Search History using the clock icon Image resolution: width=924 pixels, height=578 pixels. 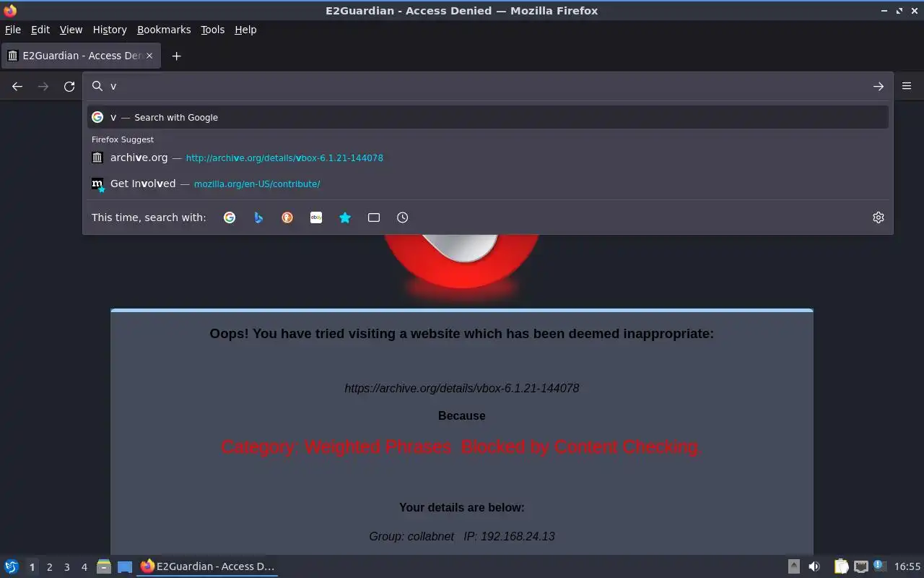[403, 217]
